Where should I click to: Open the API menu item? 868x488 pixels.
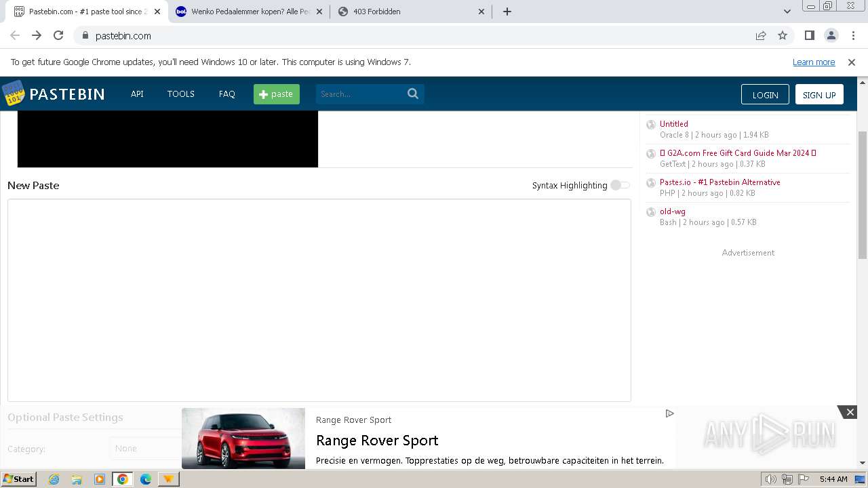pos(137,94)
